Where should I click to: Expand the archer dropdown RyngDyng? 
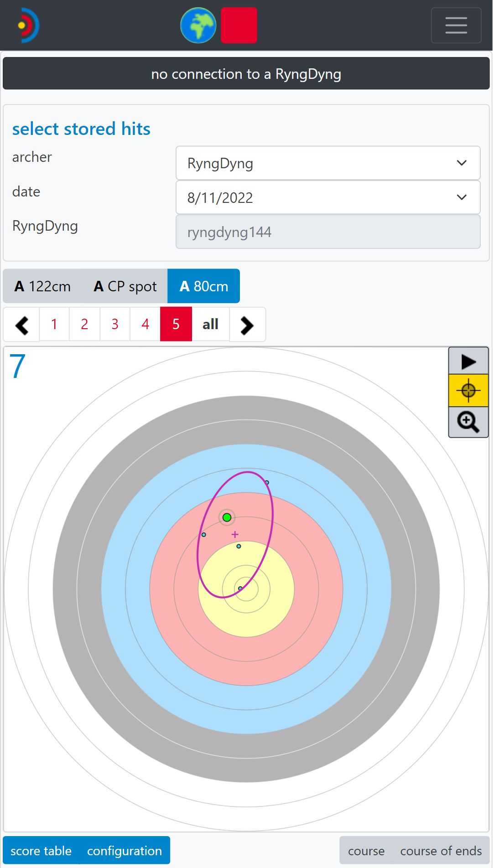(328, 163)
